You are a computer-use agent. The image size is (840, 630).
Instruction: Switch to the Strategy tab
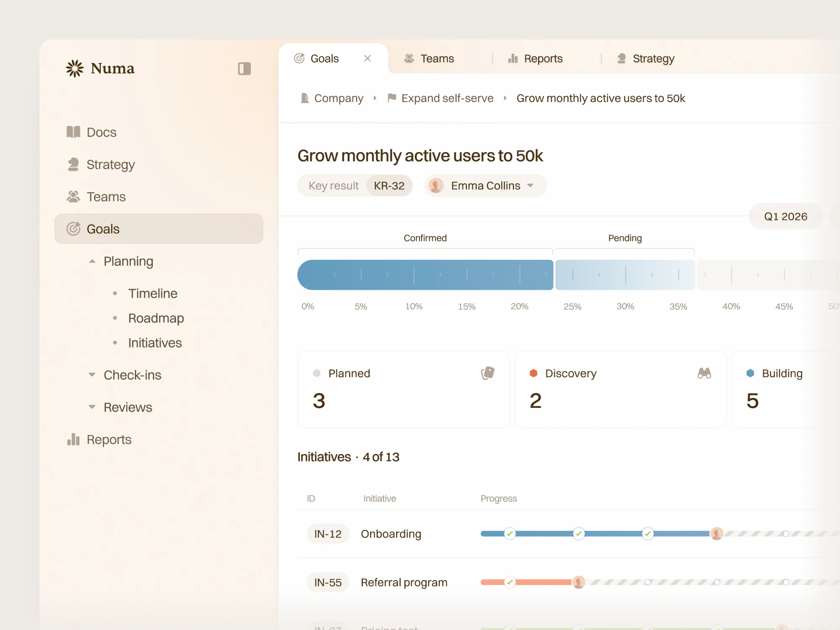coord(646,58)
